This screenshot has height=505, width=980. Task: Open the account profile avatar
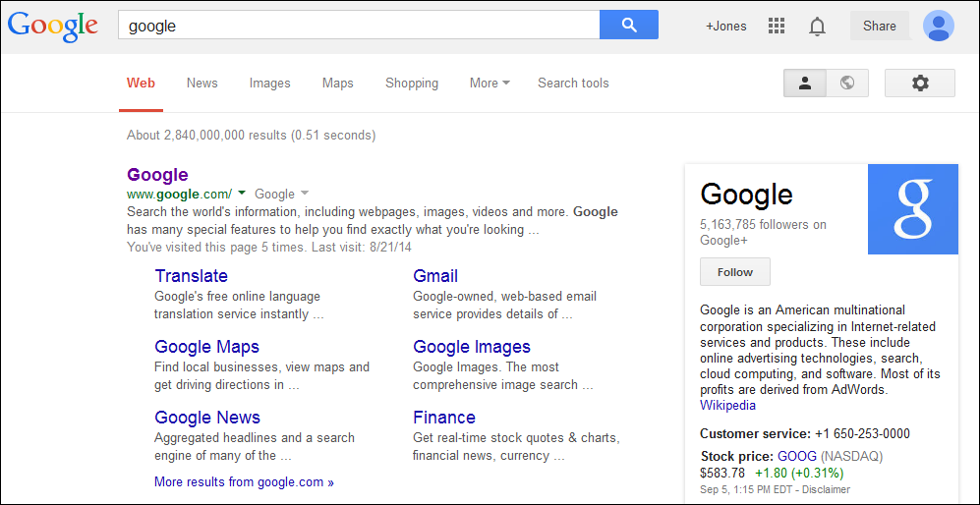point(939,26)
